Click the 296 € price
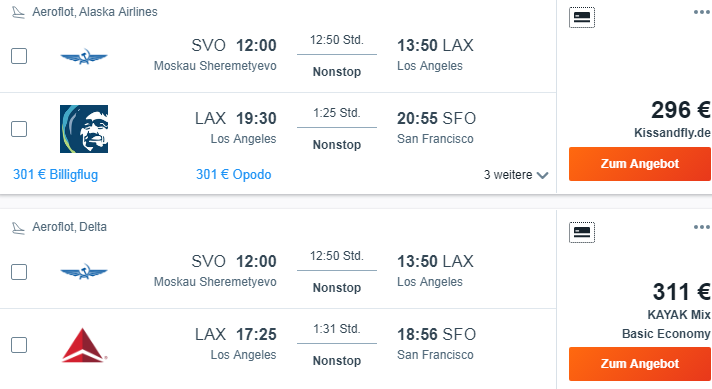This screenshot has width=712, height=389. pyautogui.click(x=681, y=110)
